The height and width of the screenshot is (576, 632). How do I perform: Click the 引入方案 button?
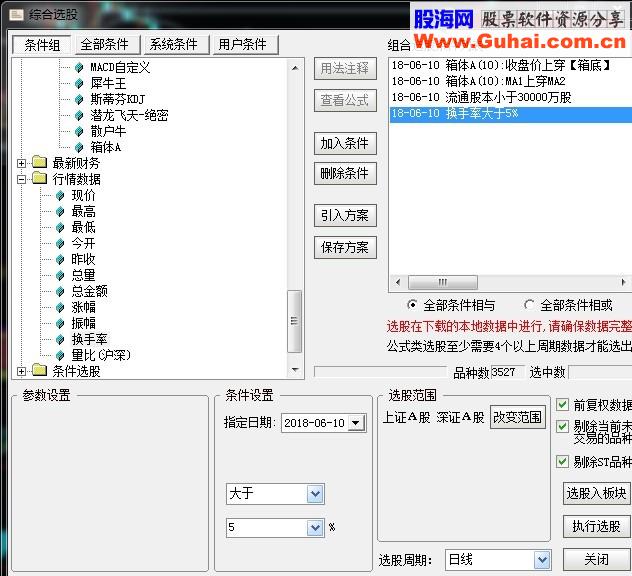[x=345, y=215]
